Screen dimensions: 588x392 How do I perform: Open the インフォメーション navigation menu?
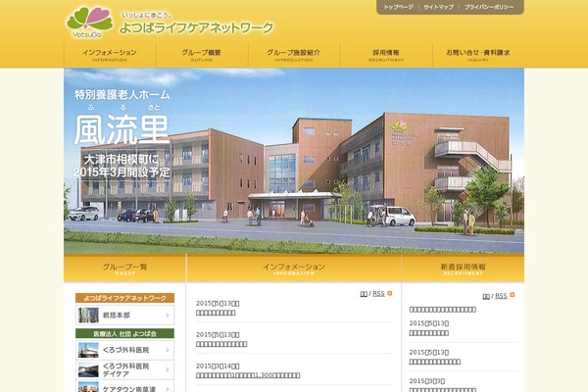pyautogui.click(x=110, y=55)
